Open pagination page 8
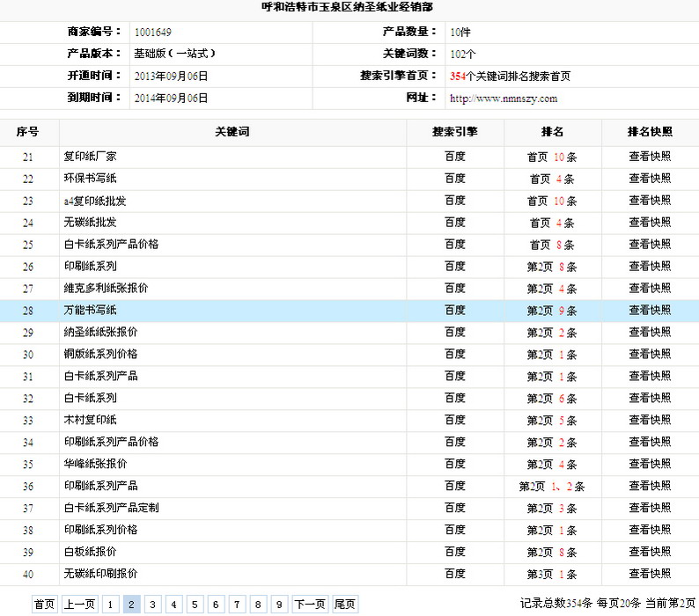699x616 pixels. (258, 604)
